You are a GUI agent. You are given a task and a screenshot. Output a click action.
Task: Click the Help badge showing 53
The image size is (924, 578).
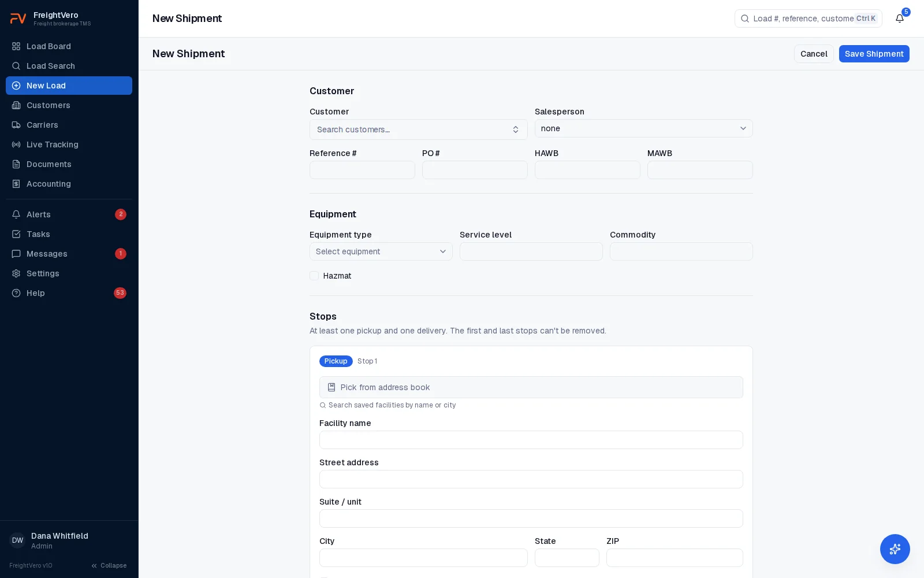coord(120,293)
